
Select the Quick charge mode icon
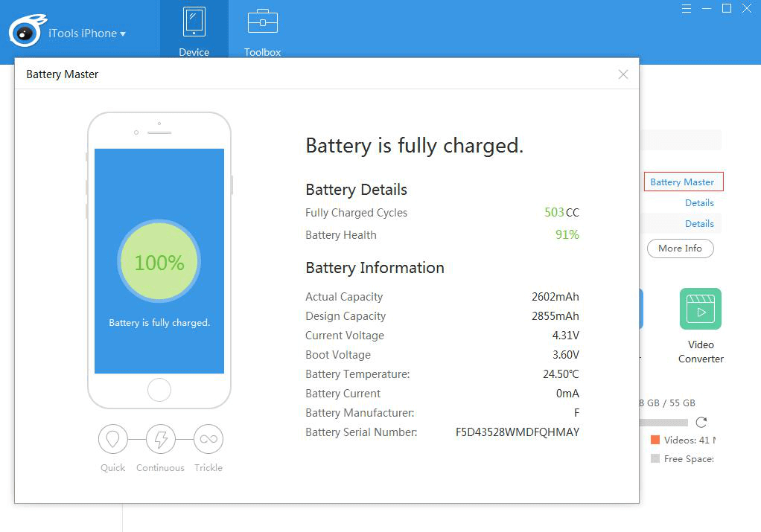112,440
